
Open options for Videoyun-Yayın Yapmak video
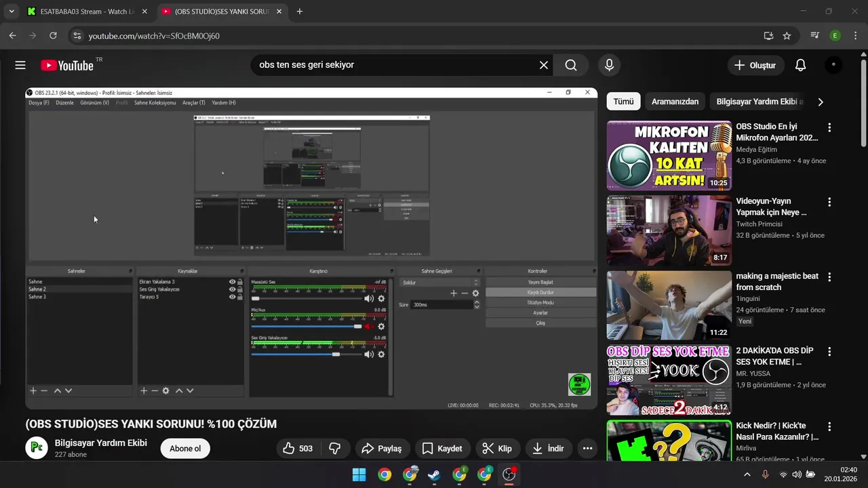829,202
